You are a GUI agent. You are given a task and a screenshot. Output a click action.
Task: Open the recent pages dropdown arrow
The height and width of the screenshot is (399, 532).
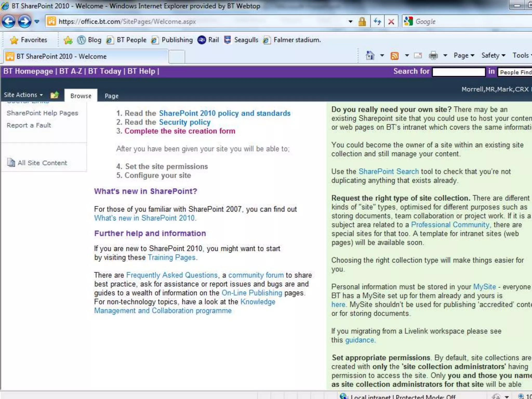(37, 22)
